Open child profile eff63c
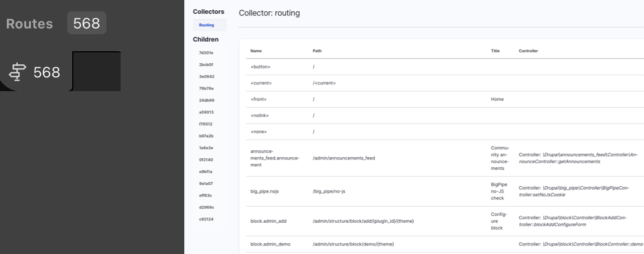The height and width of the screenshot is (254, 644). click(x=206, y=195)
